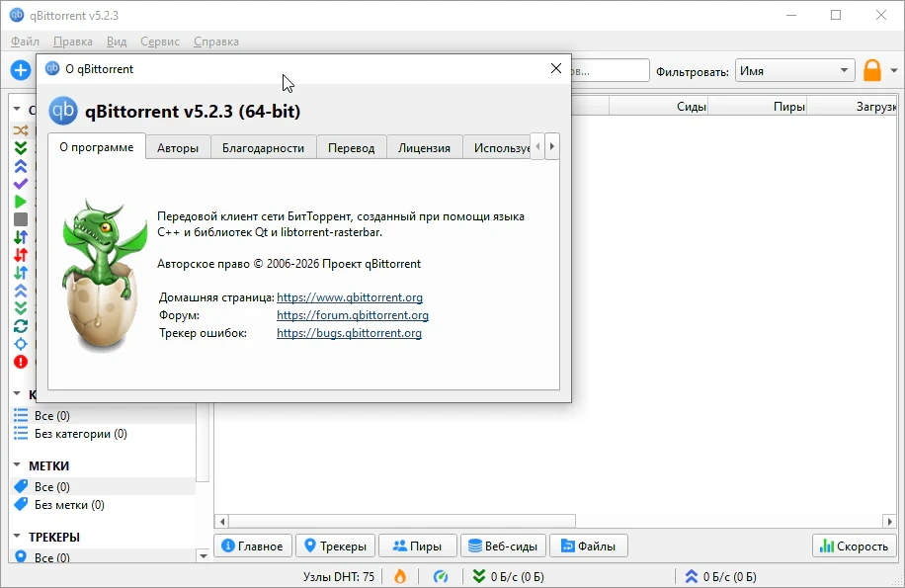
Task: Click the torrent list horizontal scrollbar thumb
Action: tap(402, 521)
